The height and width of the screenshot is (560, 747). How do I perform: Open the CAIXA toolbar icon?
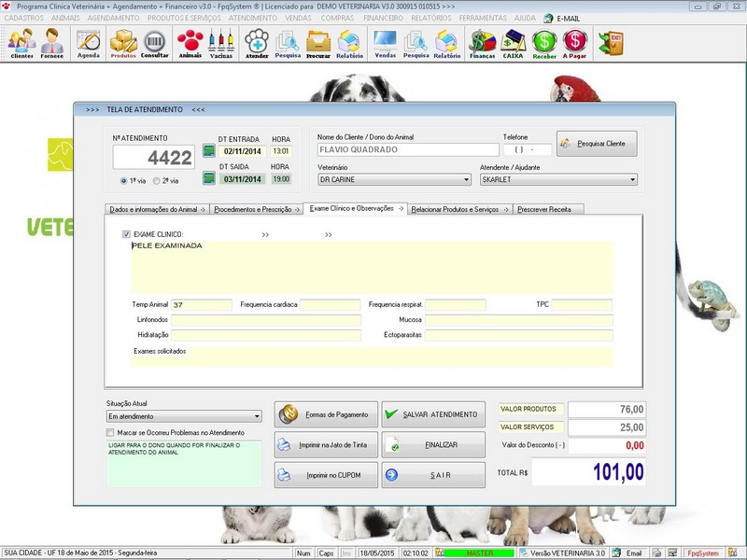click(x=513, y=43)
